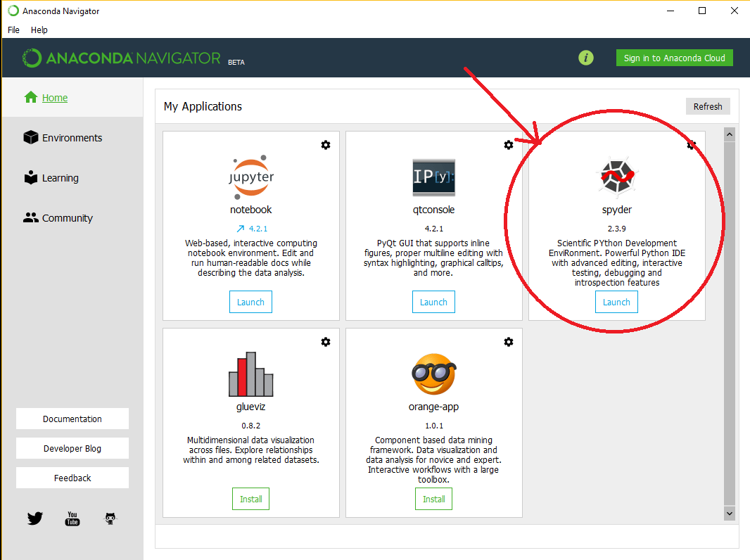The width and height of the screenshot is (750, 560).
Task: Click the spyder version 2.3.9 text
Action: pyautogui.click(x=617, y=229)
